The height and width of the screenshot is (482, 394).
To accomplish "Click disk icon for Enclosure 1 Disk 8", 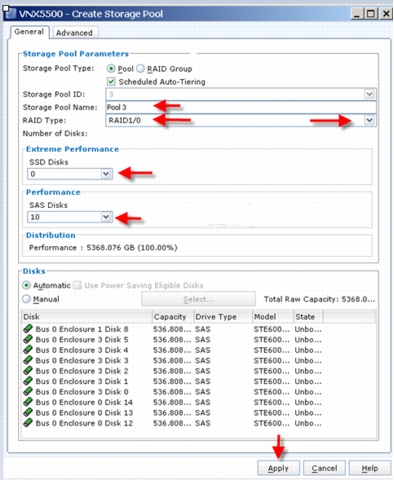I will (28, 329).
